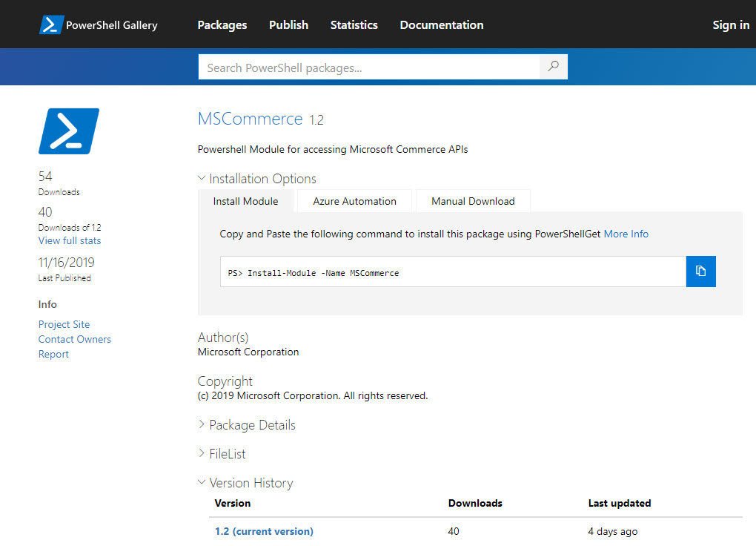
Task: Open the Documentation menu item
Action: click(x=442, y=25)
